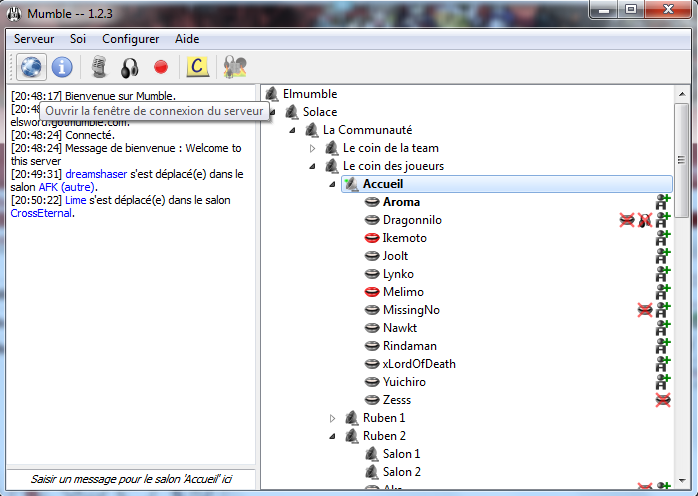Open AFK (autre) channel link
698x496 pixels.
coord(67,187)
